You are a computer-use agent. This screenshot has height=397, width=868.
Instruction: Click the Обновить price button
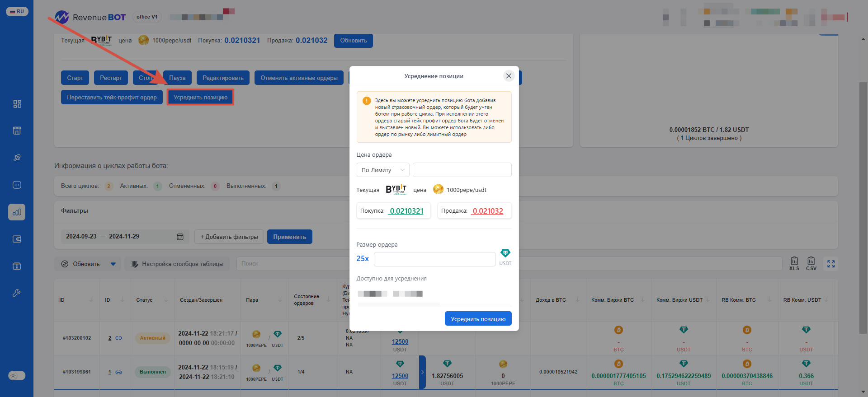click(354, 41)
